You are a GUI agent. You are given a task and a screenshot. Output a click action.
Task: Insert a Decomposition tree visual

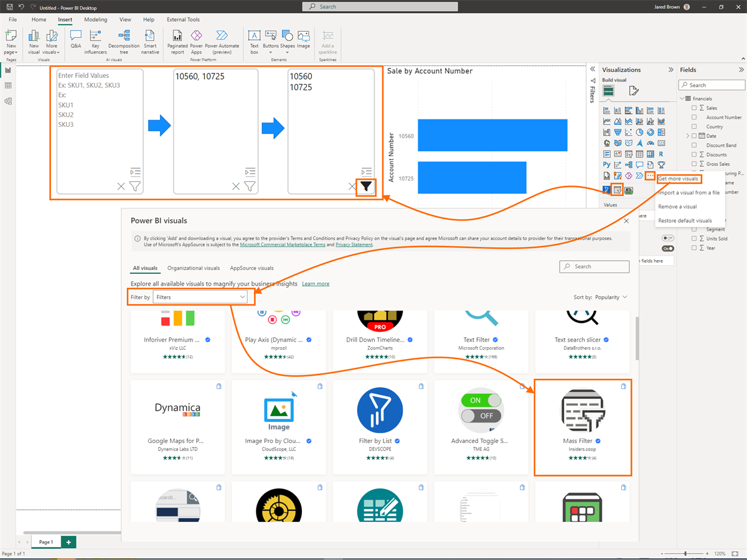[124, 42]
